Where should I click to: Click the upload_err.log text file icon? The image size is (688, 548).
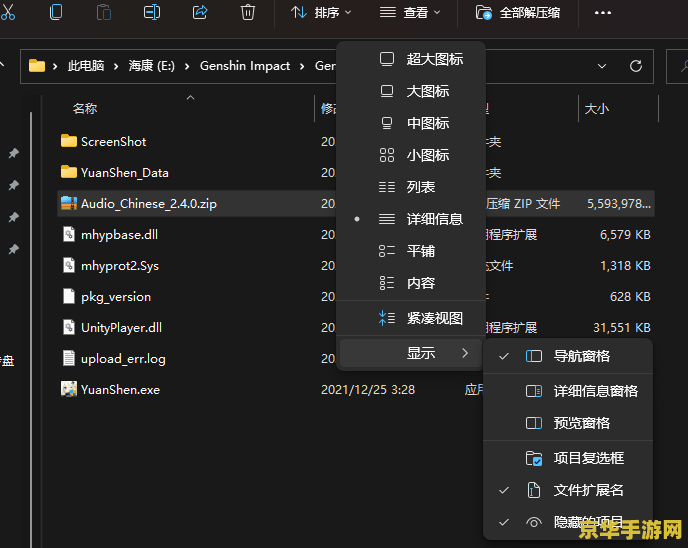(x=69, y=358)
